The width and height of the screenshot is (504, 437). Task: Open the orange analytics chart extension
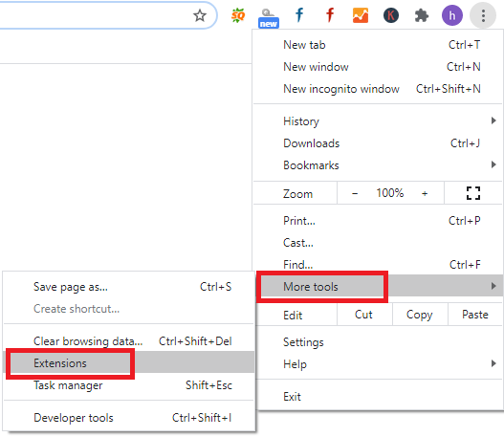[x=361, y=15]
